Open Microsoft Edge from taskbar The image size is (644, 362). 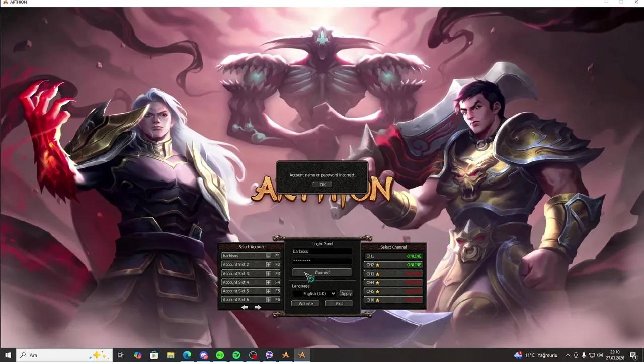187,355
